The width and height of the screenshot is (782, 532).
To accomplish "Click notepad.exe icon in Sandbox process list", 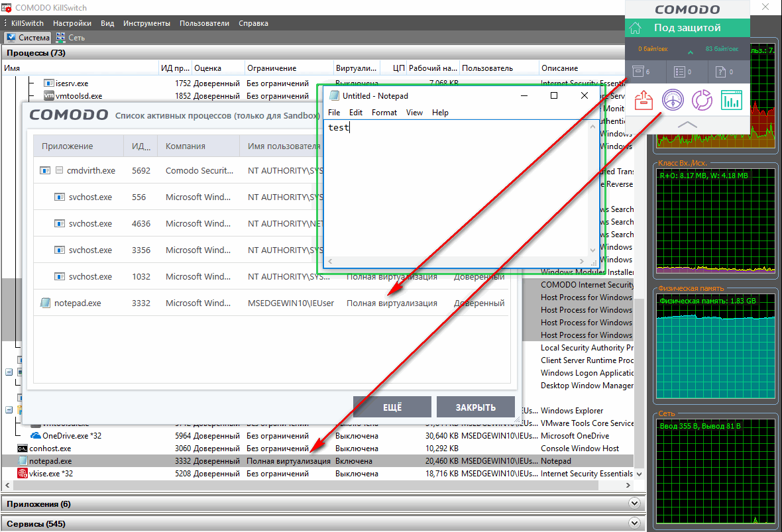I will (45, 303).
